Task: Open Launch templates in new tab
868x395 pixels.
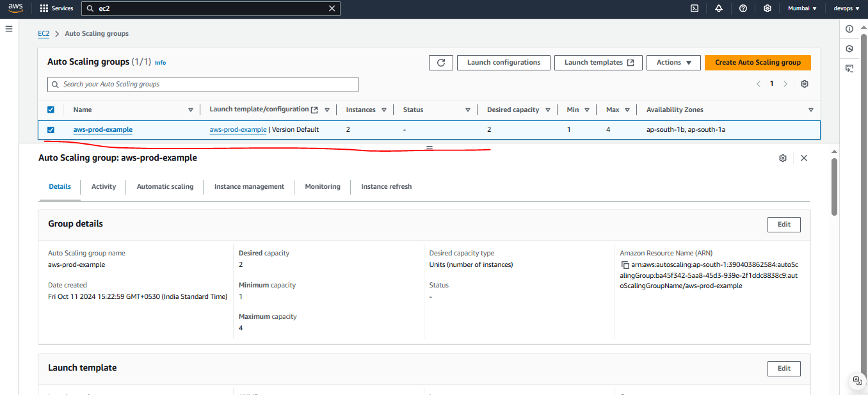Action: pos(599,63)
